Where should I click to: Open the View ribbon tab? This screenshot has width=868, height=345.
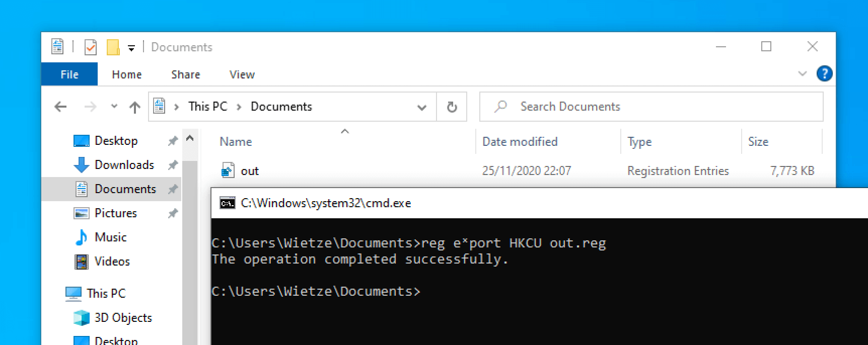coord(242,74)
